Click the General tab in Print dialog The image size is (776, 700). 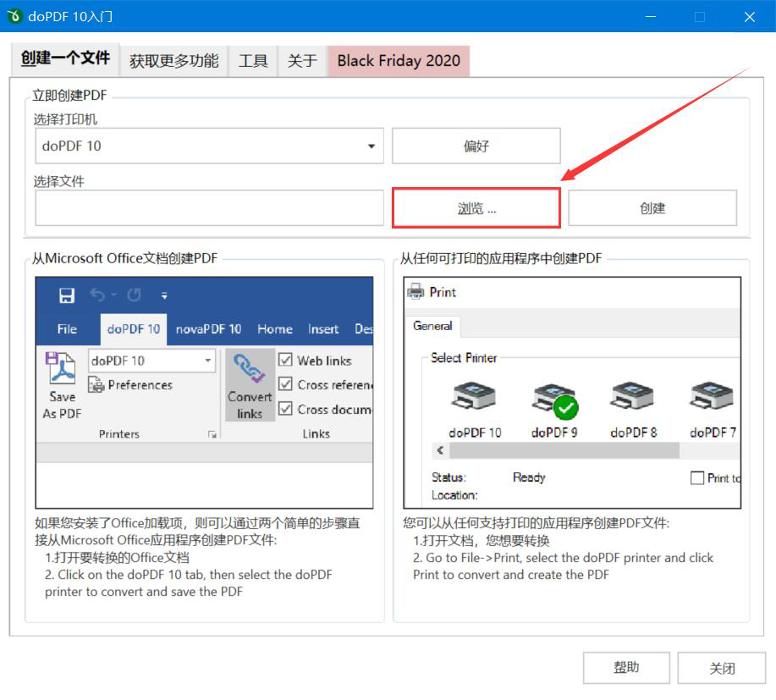pos(432,326)
